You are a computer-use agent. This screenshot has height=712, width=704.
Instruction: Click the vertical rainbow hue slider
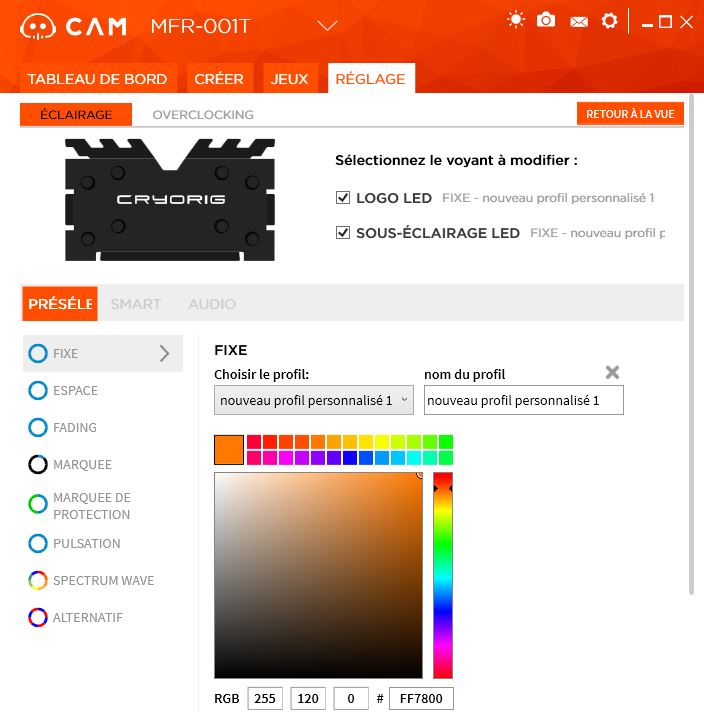click(443, 575)
